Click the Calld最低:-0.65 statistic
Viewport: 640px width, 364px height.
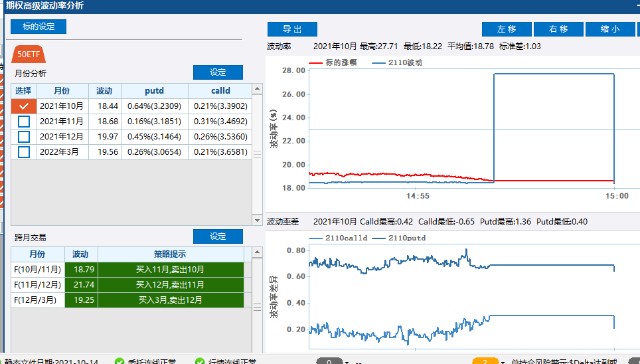446,222
